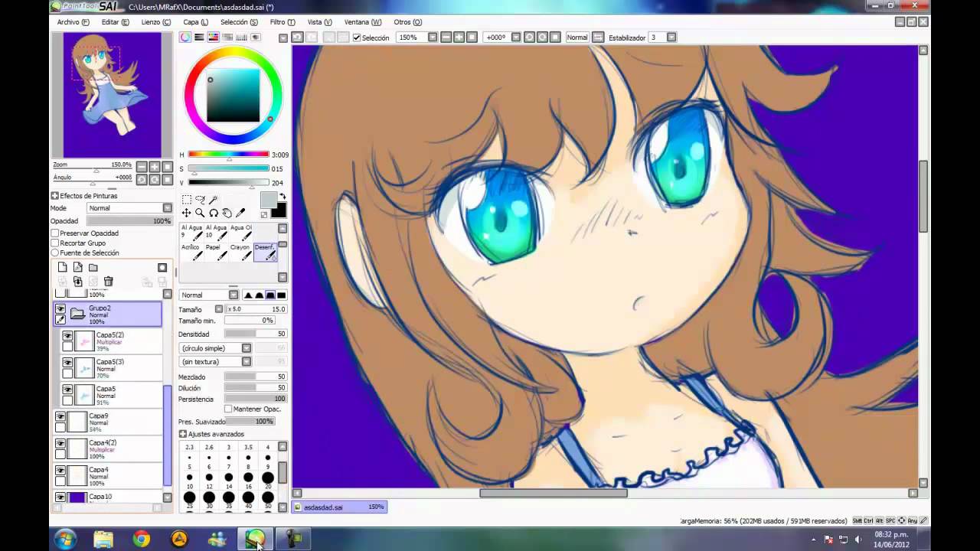This screenshot has height=551, width=980.
Task: Create a new linework layer
Action: coord(78,267)
